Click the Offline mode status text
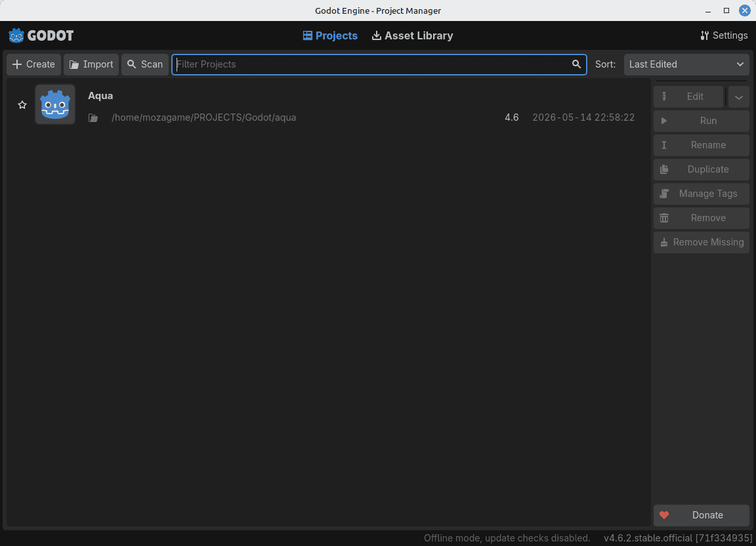 pyautogui.click(x=507, y=538)
